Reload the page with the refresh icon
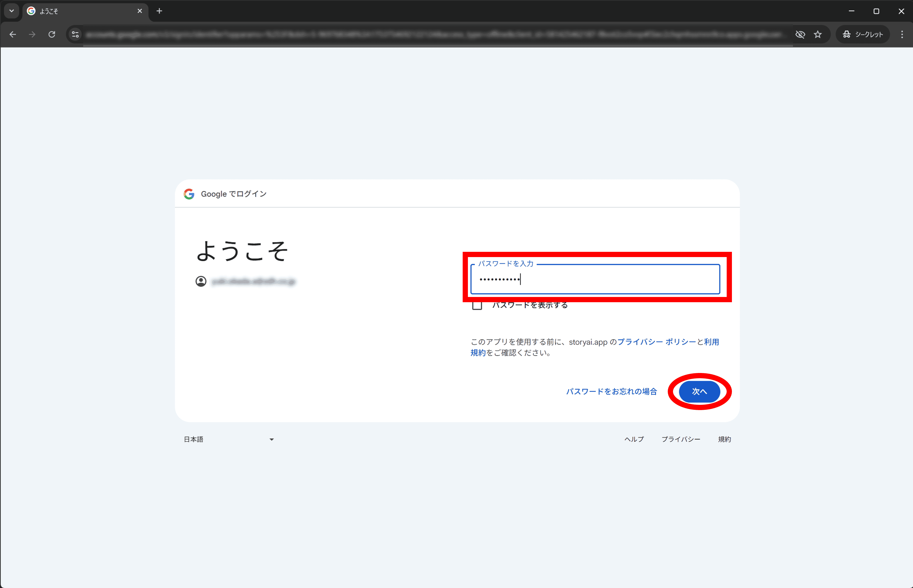The height and width of the screenshot is (588, 913). [52, 34]
